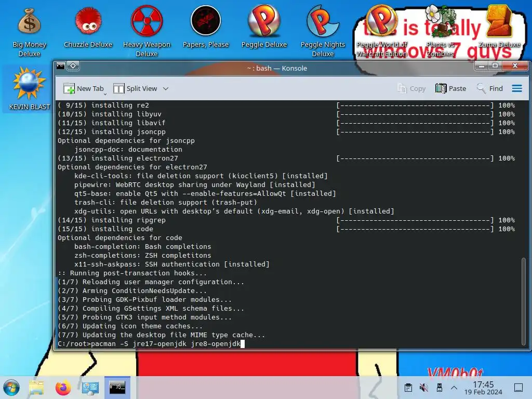Viewport: 532px width, 399px height.
Task: Click 'trash-cli: file deletion support' line
Action: tap(166, 203)
